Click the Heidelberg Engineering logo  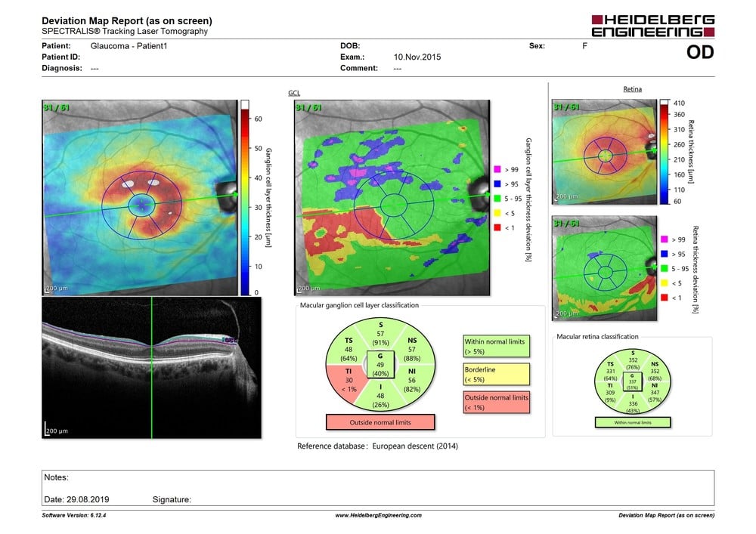[x=652, y=25]
